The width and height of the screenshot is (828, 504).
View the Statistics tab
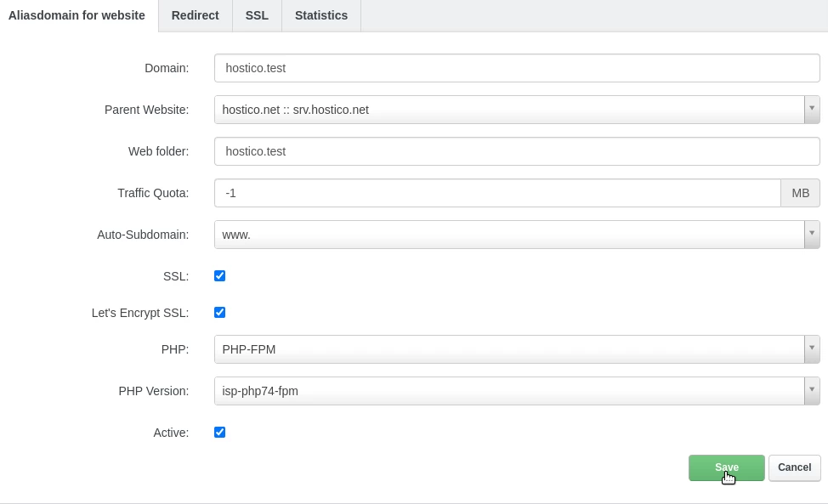[x=320, y=15]
